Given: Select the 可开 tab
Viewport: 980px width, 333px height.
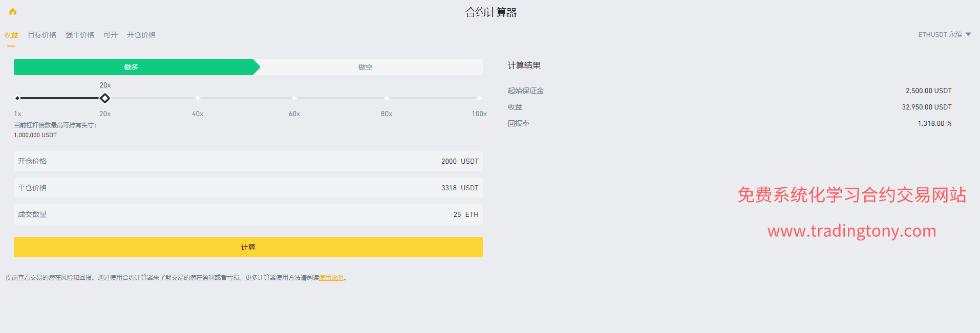Looking at the screenshot, I should (111, 35).
